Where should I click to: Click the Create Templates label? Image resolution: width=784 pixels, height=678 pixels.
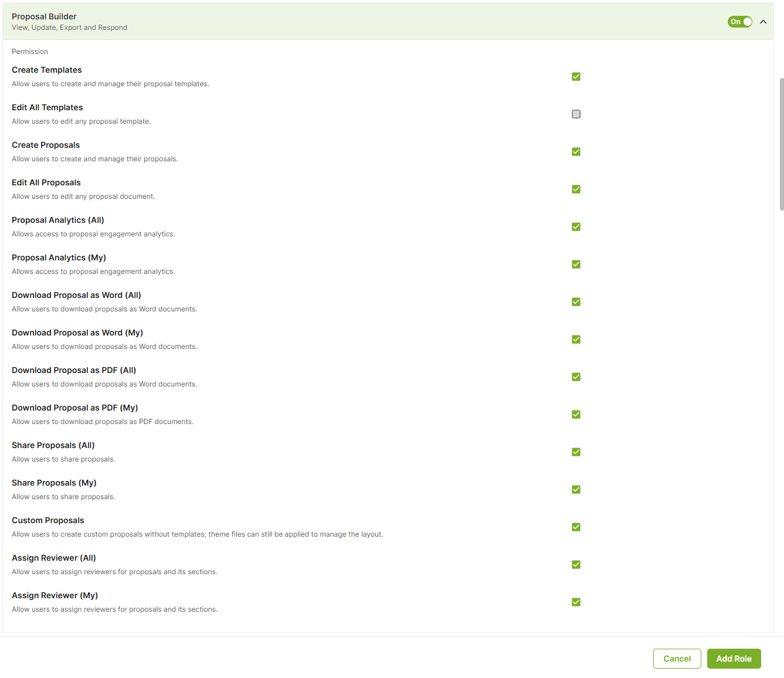point(47,70)
